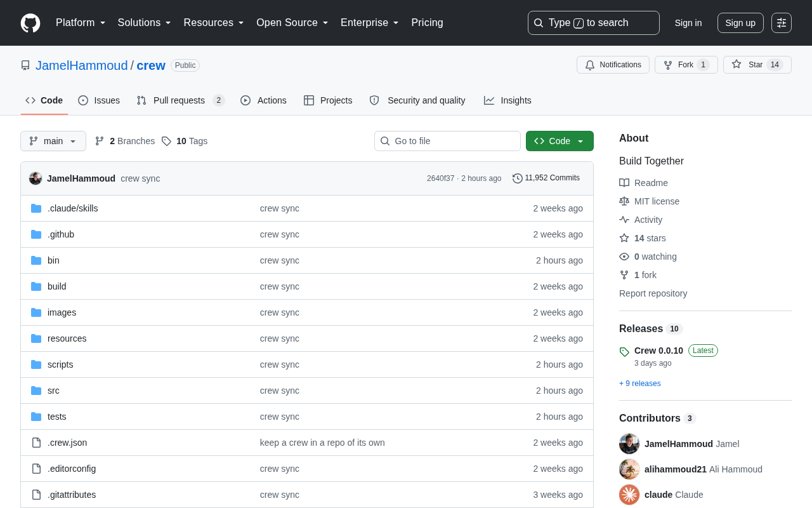Switch to the Issues tab

99,100
